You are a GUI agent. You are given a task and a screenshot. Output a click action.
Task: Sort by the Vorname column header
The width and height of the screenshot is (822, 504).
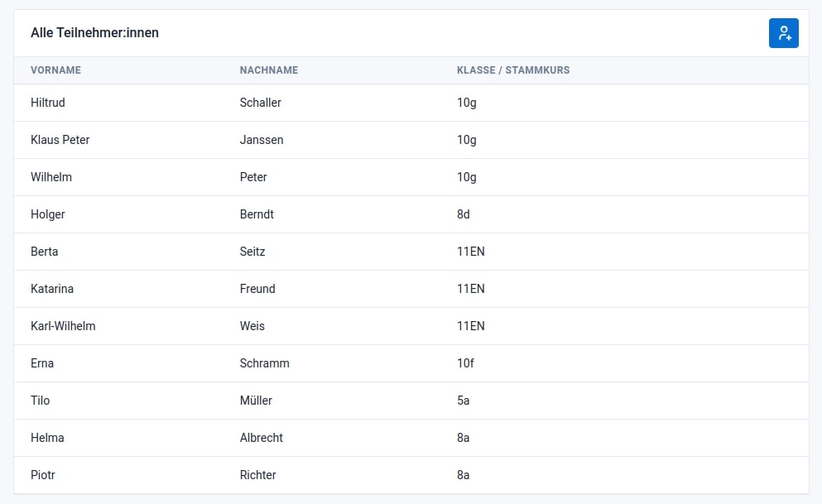pos(55,70)
